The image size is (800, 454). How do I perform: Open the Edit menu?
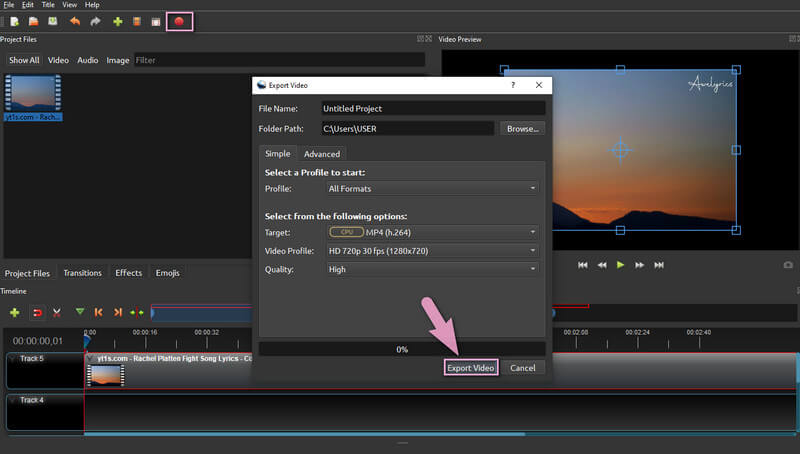click(x=28, y=5)
